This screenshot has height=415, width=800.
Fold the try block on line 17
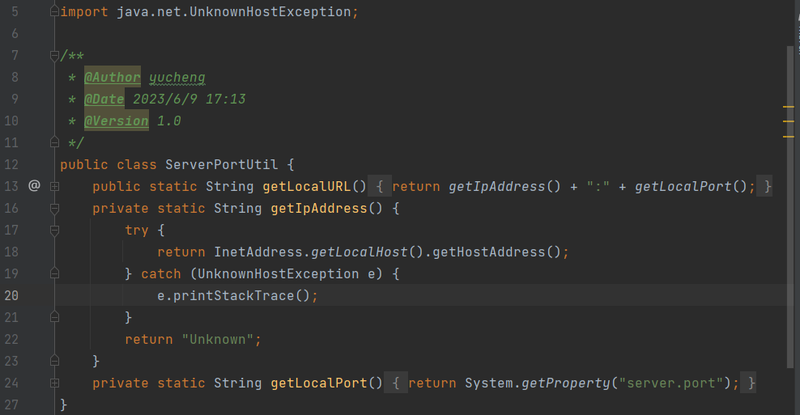click(55, 231)
